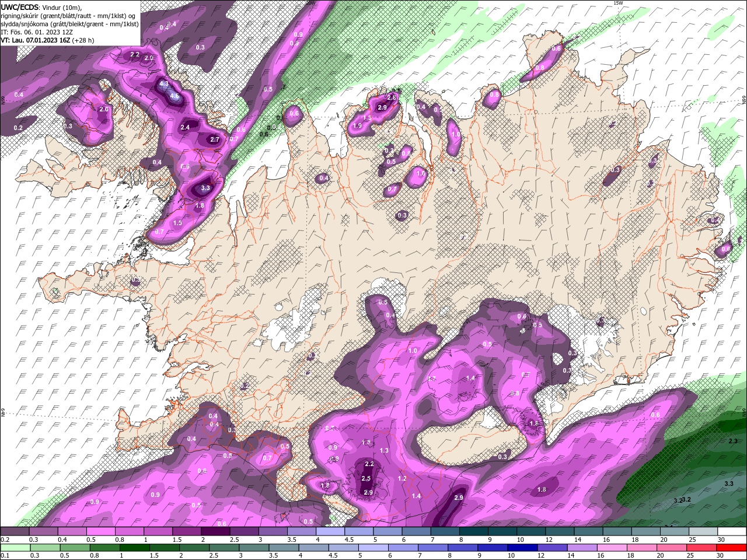
Task: Click the 2.7 precipitation value on the map
Action: coord(214,139)
